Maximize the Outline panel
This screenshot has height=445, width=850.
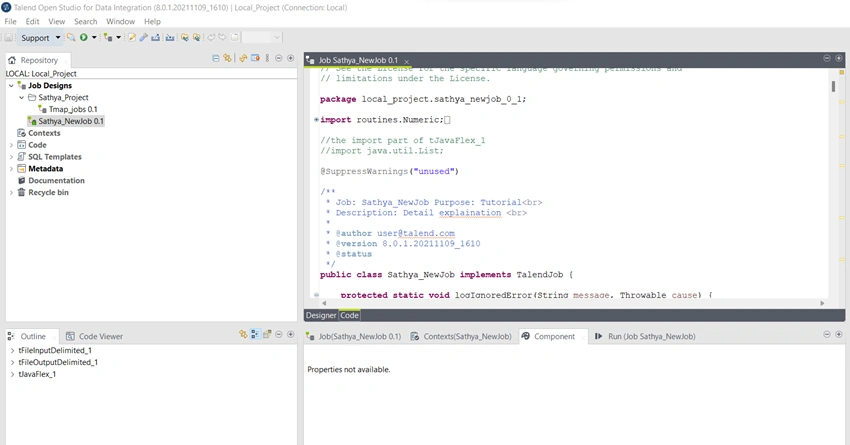(x=291, y=334)
